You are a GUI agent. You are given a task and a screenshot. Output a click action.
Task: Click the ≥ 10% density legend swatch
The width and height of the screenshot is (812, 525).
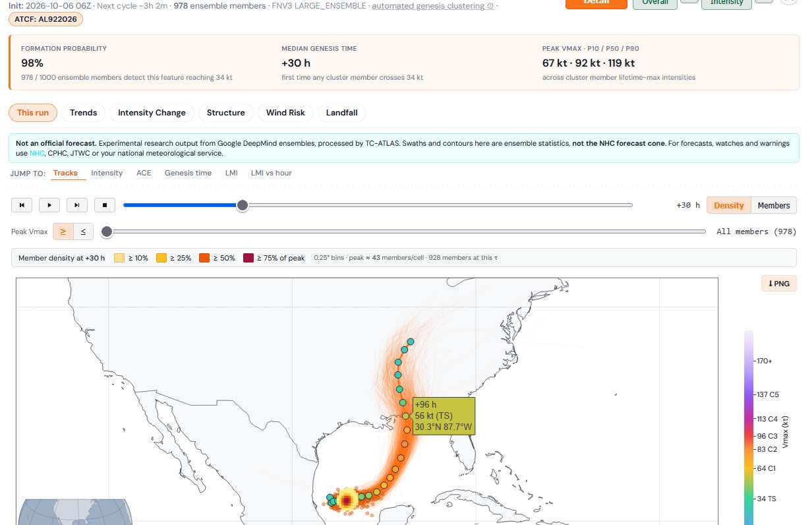[119, 258]
